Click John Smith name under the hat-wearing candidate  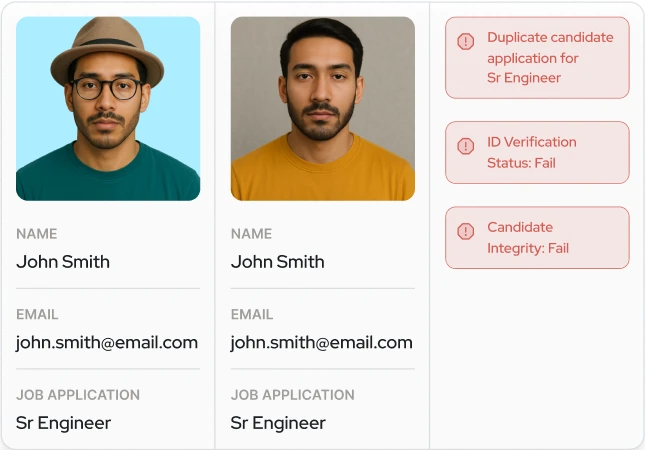point(63,262)
